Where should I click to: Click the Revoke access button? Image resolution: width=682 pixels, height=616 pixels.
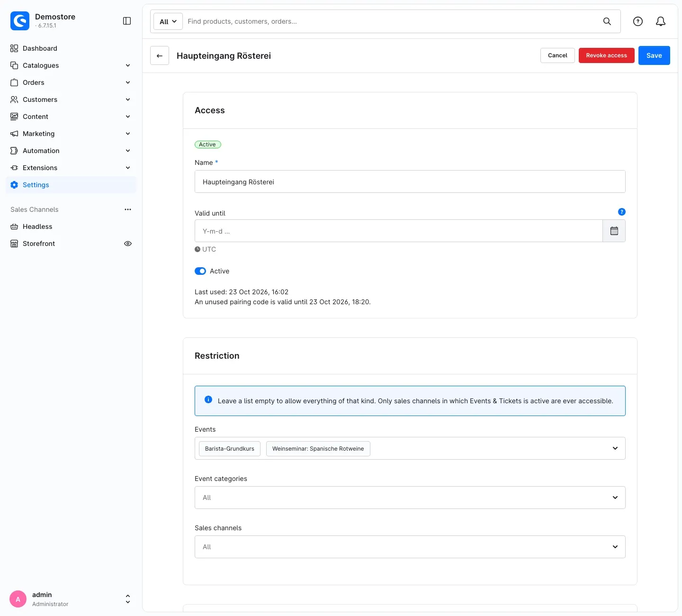point(606,55)
